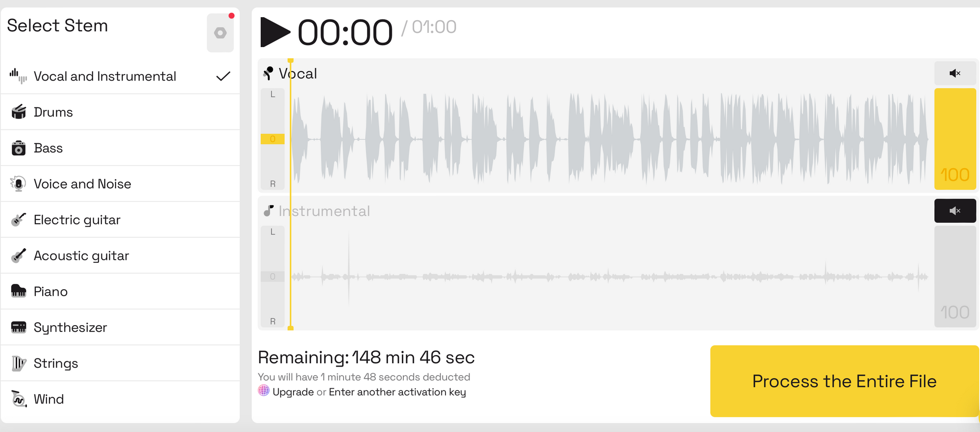Click the Electric guitar icon

click(19, 220)
